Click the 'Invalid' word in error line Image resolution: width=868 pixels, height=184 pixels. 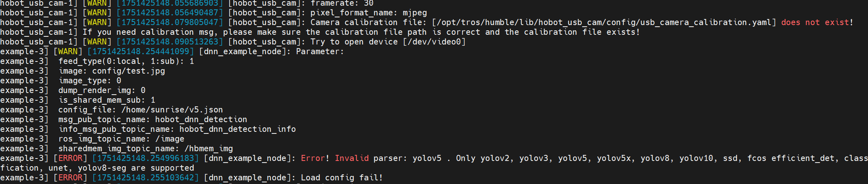tap(352, 159)
